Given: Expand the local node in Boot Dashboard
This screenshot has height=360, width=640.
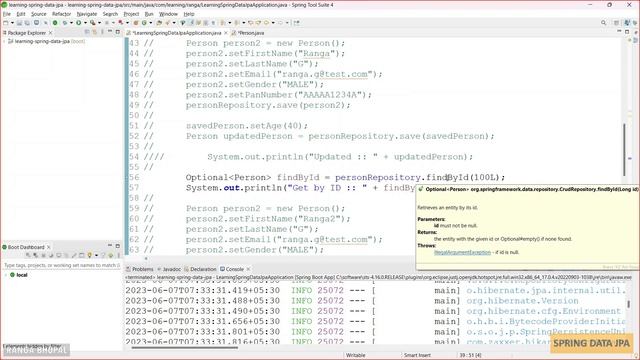Looking at the screenshot, I should click(x=5, y=275).
